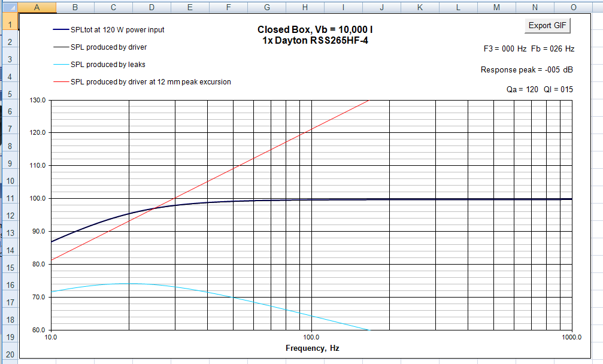The image size is (603, 364).
Task: Click the chart title 'Closed Box, Vb = 10,000 l'
Action: coord(315,29)
